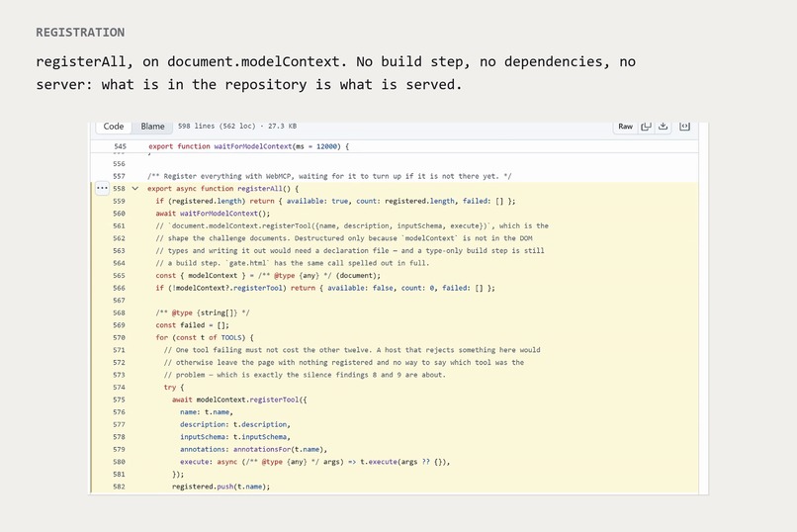The height and width of the screenshot is (532, 797).
Task: Click 'registered.push(t.name);' line
Action: (221, 487)
